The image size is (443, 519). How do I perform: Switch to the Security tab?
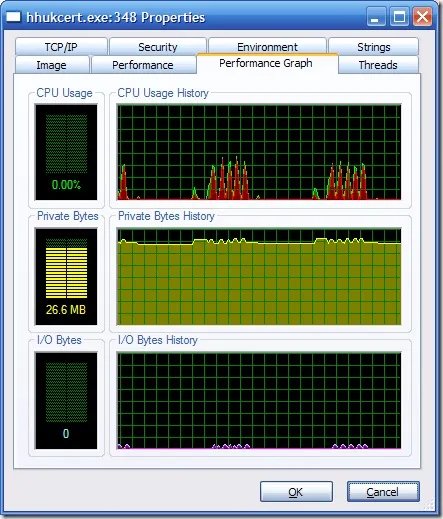[x=158, y=47]
